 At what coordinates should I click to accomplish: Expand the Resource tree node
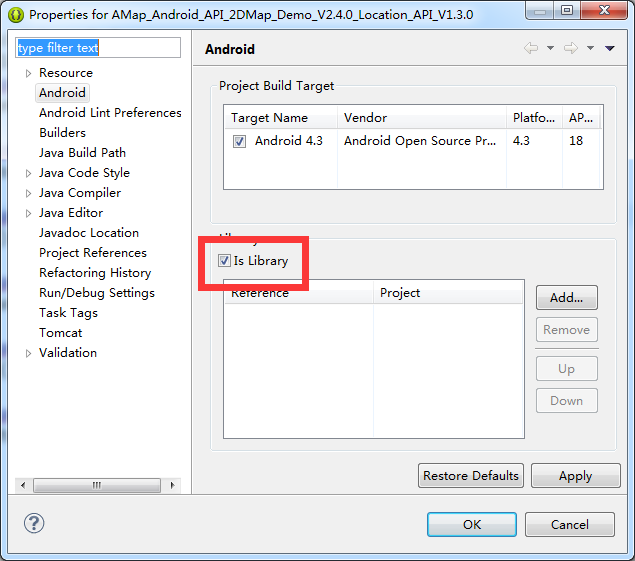coord(28,73)
